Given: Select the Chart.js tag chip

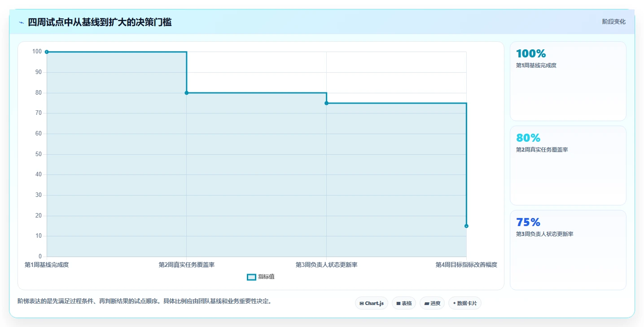Looking at the screenshot, I should coord(371,303).
